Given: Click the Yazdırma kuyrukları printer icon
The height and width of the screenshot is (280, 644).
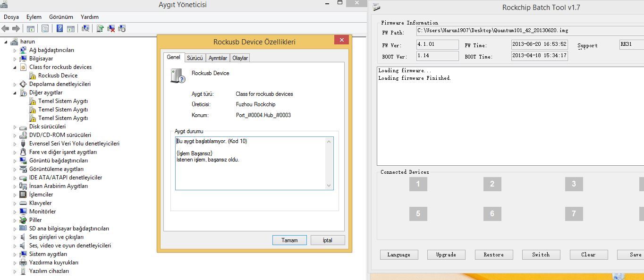Looking at the screenshot, I should pos(23,263).
